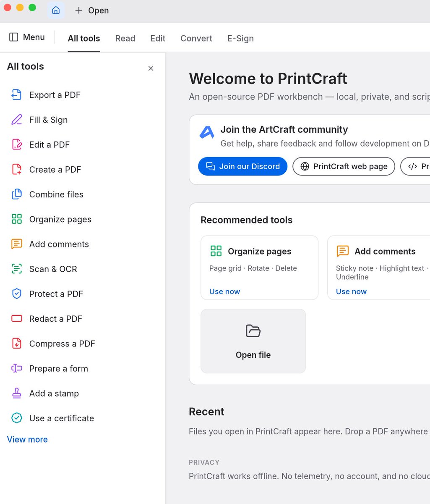Click the All tools panel heading
Screen dimensions: 430x504
click(26, 66)
